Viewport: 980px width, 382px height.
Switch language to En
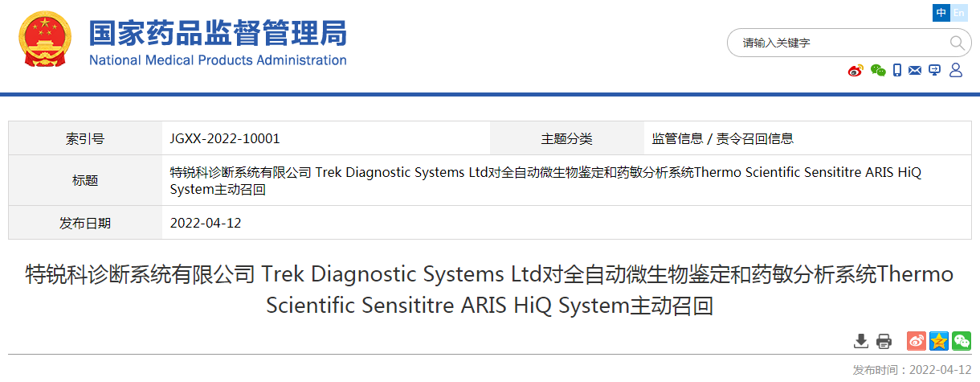(959, 13)
